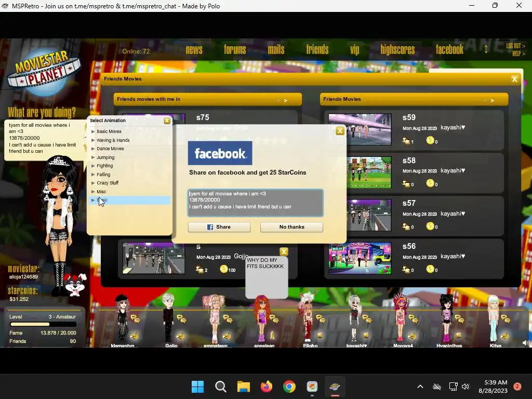Expand the Waving & Hands category
The image size is (532, 399).
(93, 140)
